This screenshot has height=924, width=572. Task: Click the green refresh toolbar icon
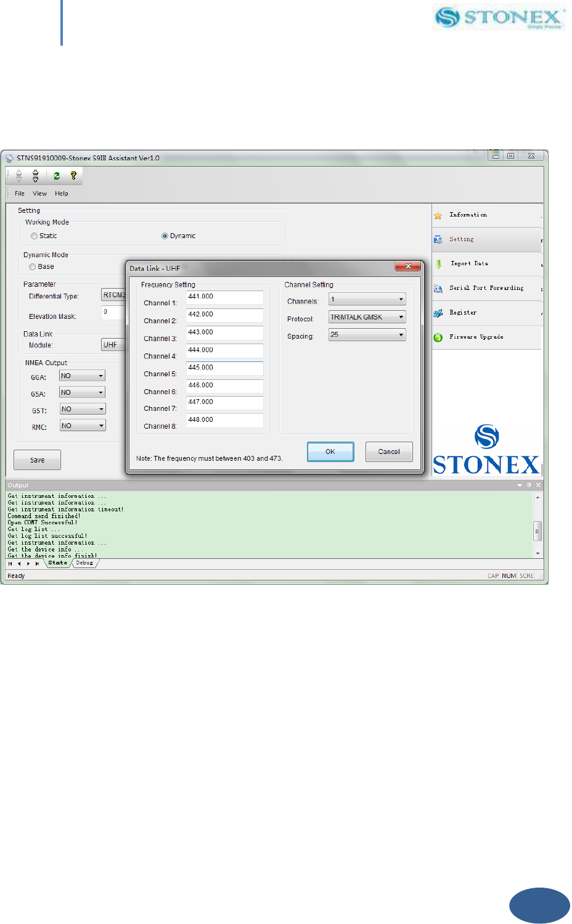[57, 176]
